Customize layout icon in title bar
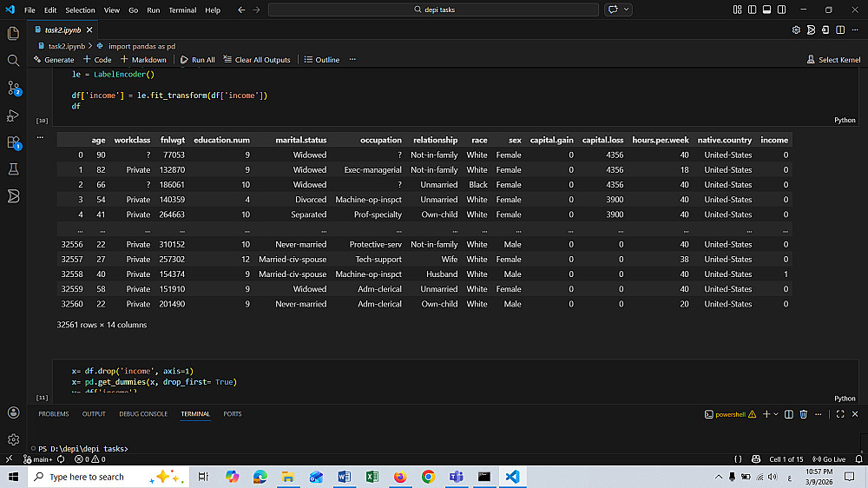 pyautogui.click(x=737, y=10)
